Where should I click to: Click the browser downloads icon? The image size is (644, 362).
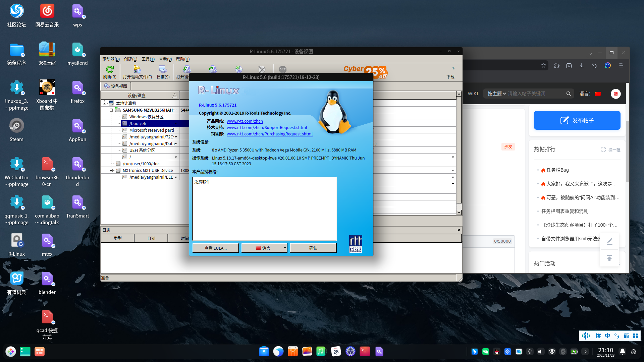[x=582, y=65]
